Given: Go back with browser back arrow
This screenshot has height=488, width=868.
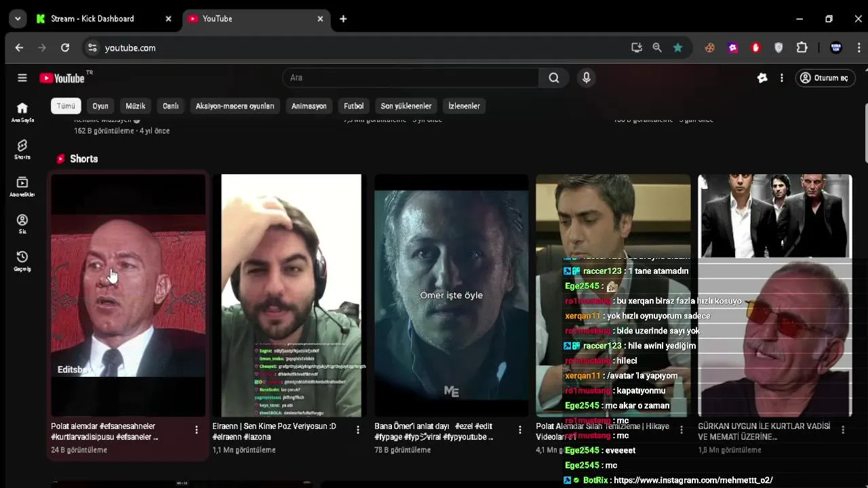Looking at the screenshot, I should click(x=19, y=47).
